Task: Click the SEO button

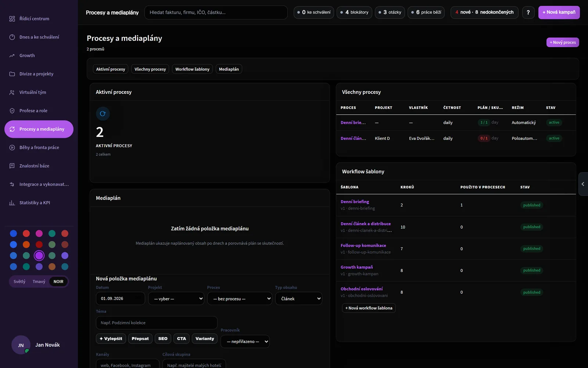Action: 163,339
